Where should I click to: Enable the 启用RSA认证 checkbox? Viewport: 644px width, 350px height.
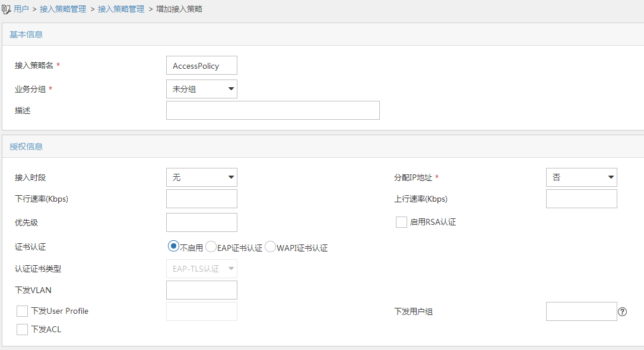point(401,222)
